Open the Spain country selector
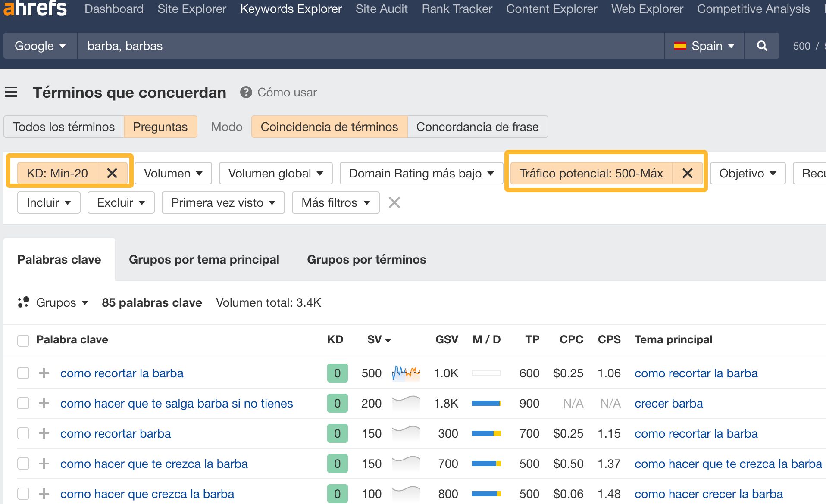The image size is (826, 504). pyautogui.click(x=704, y=46)
